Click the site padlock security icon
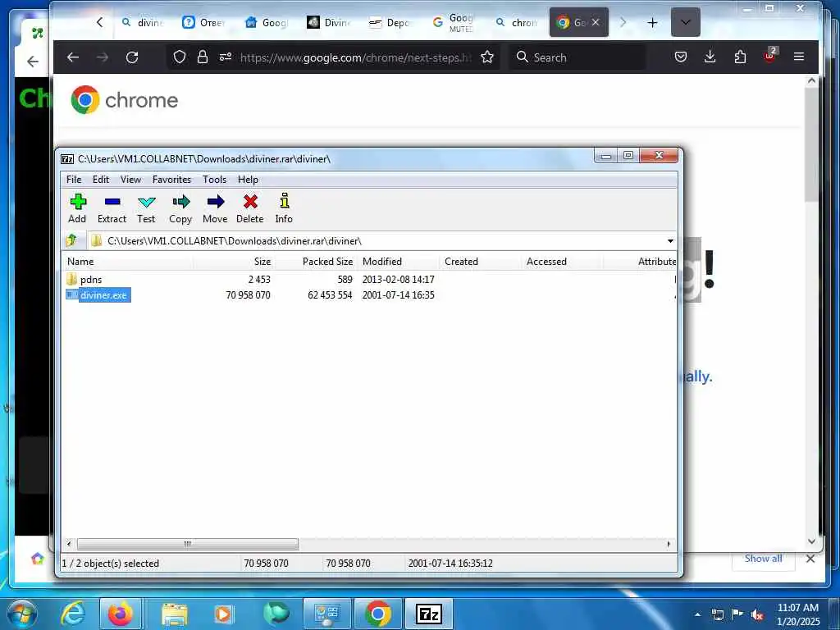Screen dimensions: 840x630 [202, 57]
